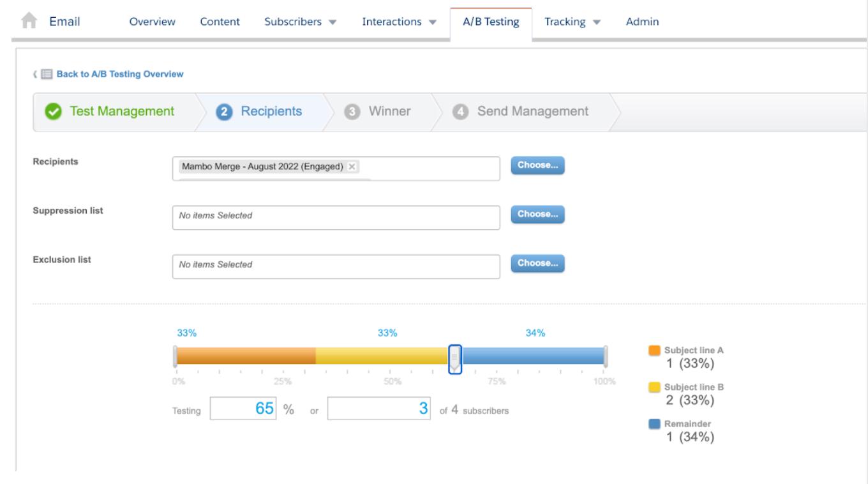Click the step 4 Send Management badge

coord(458,111)
